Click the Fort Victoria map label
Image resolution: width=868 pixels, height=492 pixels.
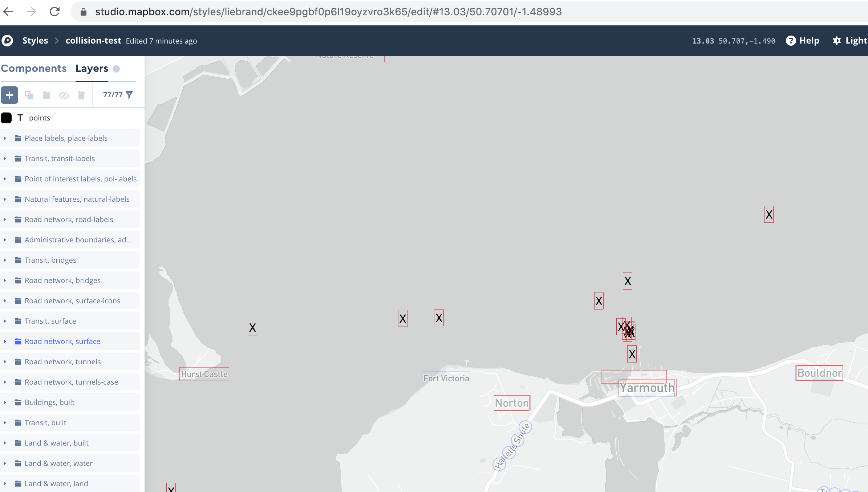446,378
